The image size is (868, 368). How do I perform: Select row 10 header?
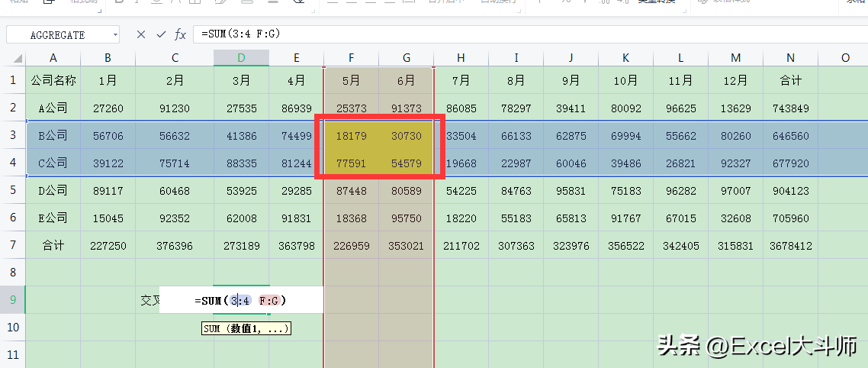[x=13, y=327]
